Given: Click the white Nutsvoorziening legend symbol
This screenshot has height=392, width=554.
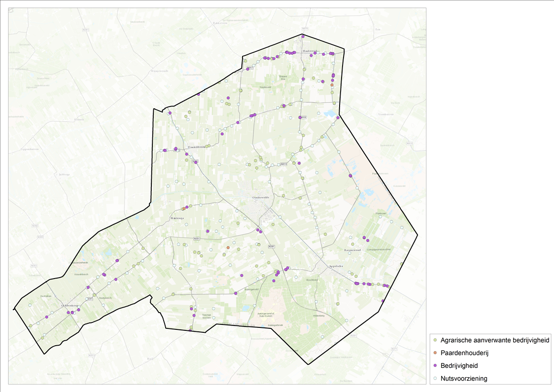Looking at the screenshot, I should [x=435, y=378].
